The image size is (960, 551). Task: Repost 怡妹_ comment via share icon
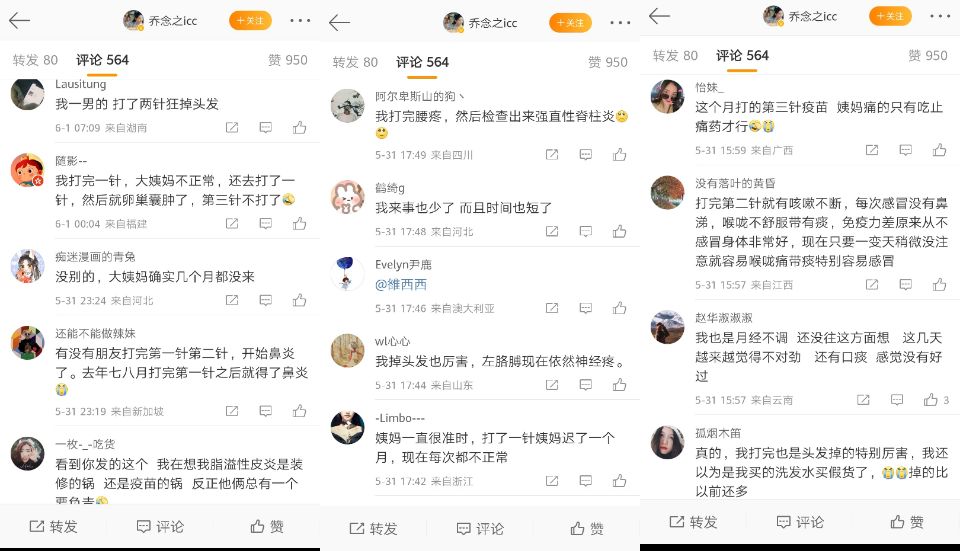(x=872, y=150)
